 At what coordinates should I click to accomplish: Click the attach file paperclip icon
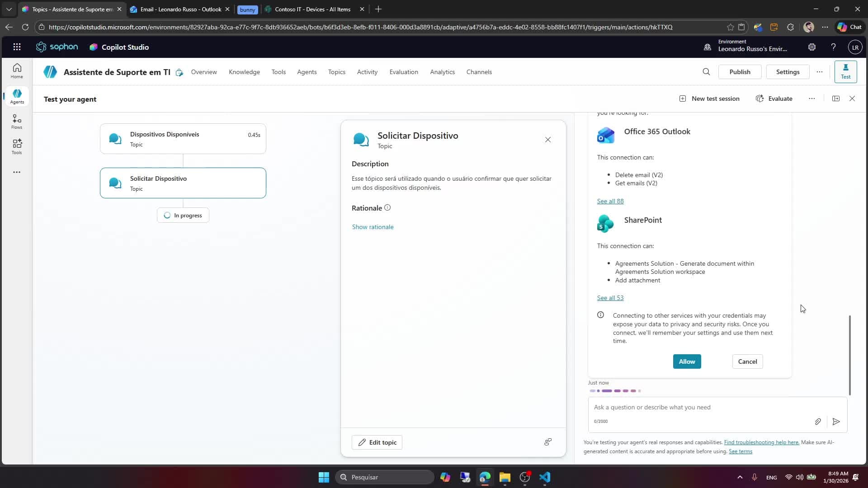point(818,422)
